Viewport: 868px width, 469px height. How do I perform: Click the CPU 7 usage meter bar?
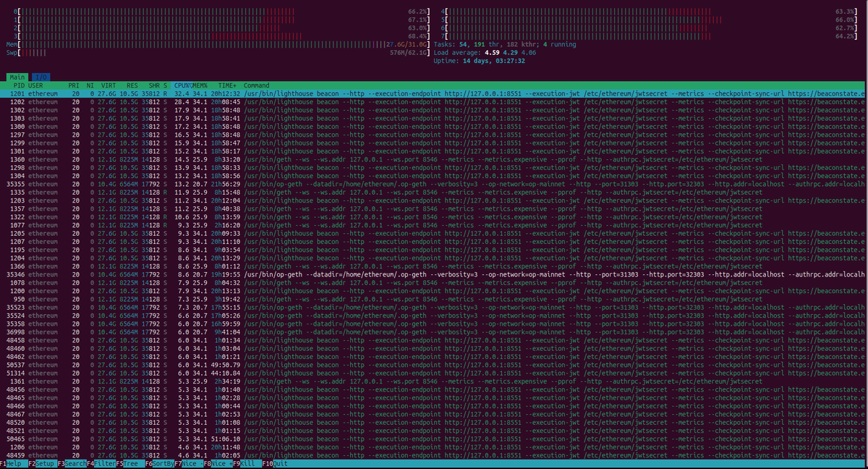650,35
